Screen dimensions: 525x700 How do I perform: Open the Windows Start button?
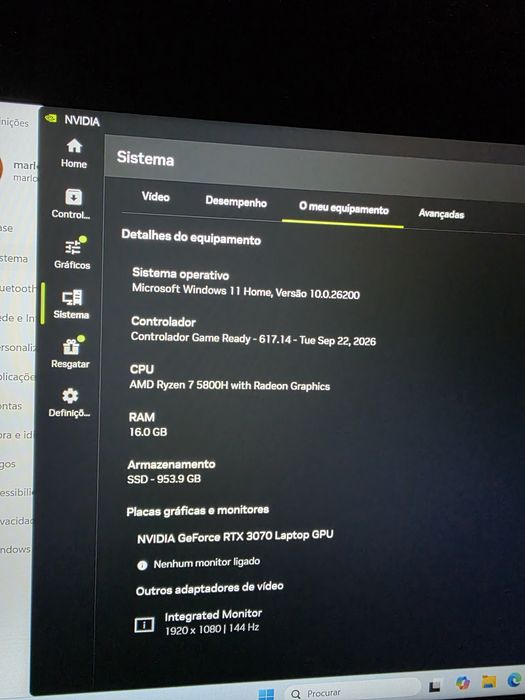[x=267, y=694]
